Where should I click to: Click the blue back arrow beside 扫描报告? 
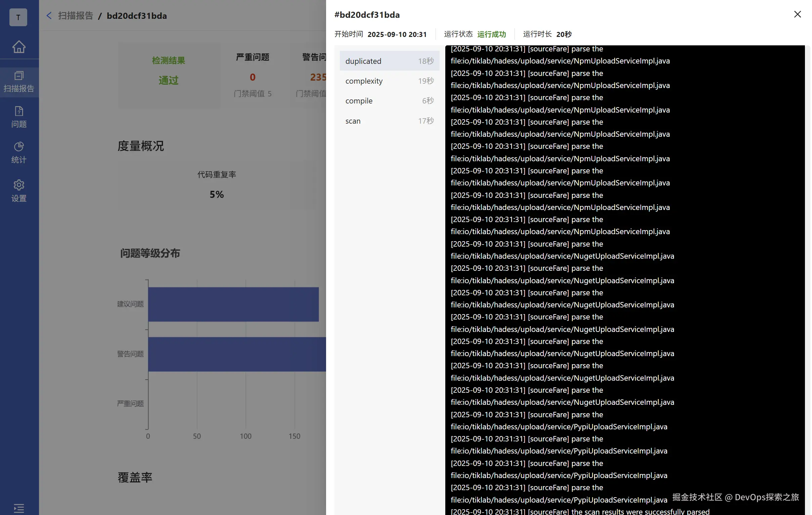49,15
